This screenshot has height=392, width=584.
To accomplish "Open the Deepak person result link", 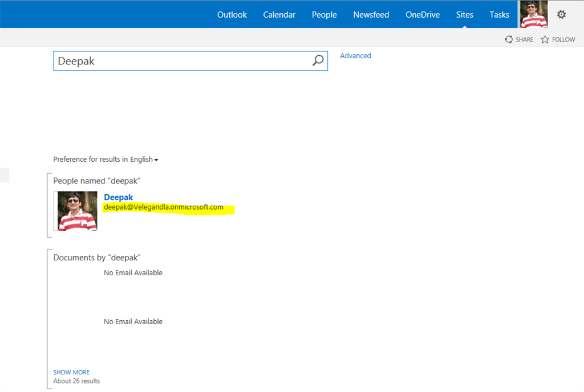I will pos(119,197).
